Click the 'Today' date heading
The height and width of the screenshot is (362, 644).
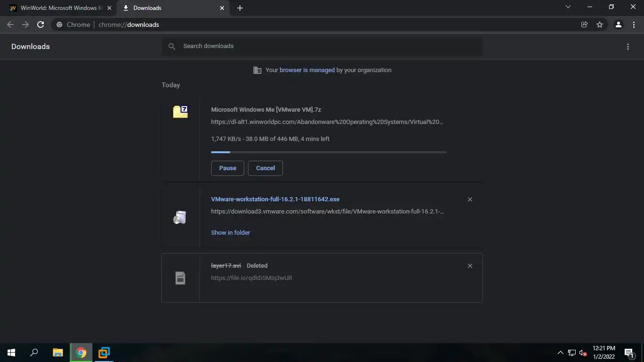click(171, 85)
